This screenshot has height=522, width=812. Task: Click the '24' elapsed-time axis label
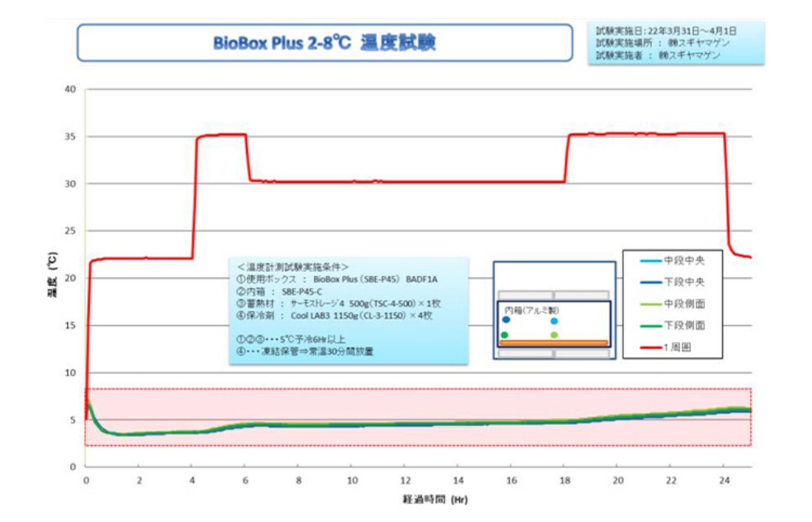click(x=725, y=481)
